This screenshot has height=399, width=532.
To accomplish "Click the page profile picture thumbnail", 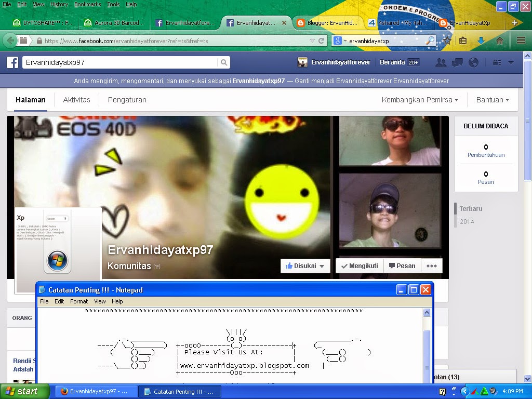I will coord(58,244).
